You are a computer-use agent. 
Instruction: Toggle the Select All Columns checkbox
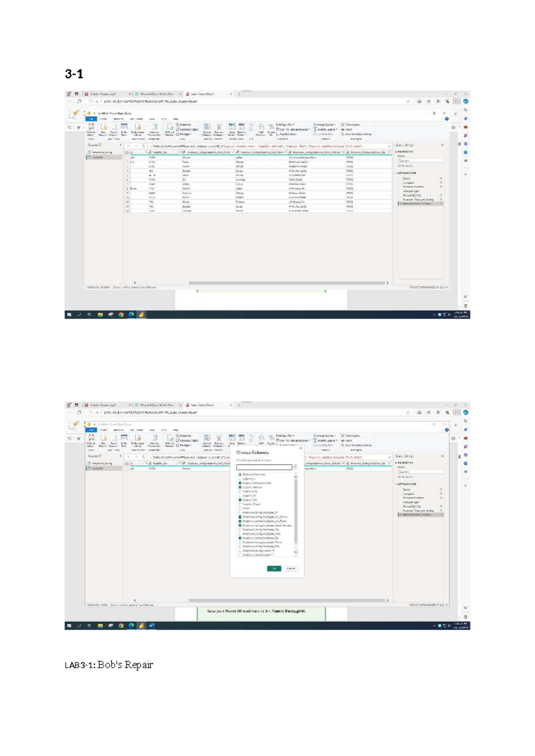240,474
